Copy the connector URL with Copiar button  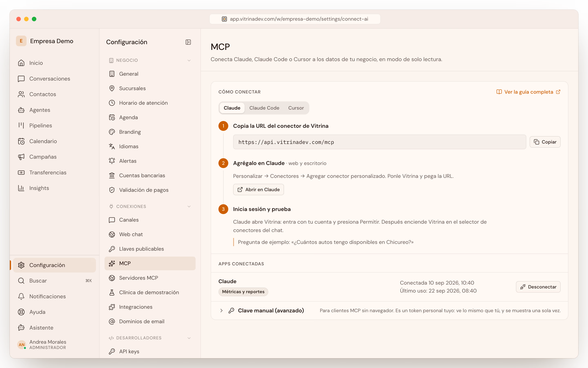pyautogui.click(x=545, y=142)
